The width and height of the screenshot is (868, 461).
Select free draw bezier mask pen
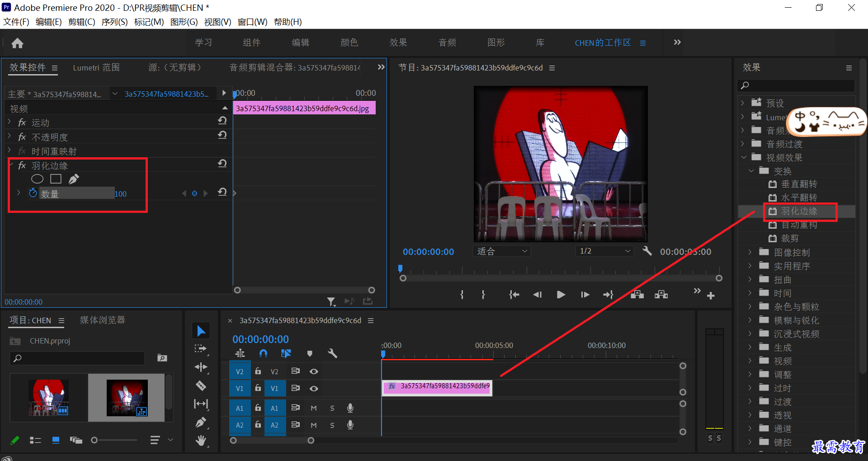(74, 179)
